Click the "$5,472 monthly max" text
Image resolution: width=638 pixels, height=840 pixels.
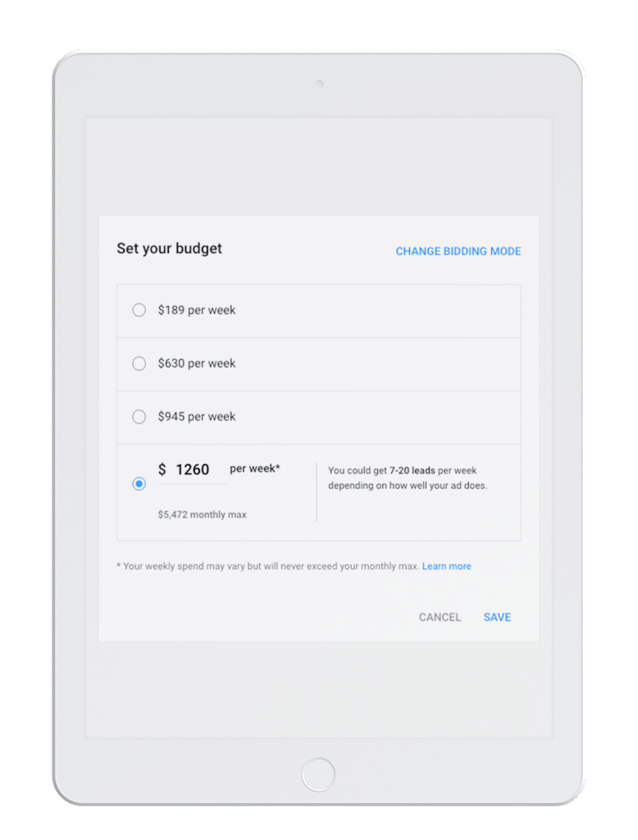[x=203, y=514]
